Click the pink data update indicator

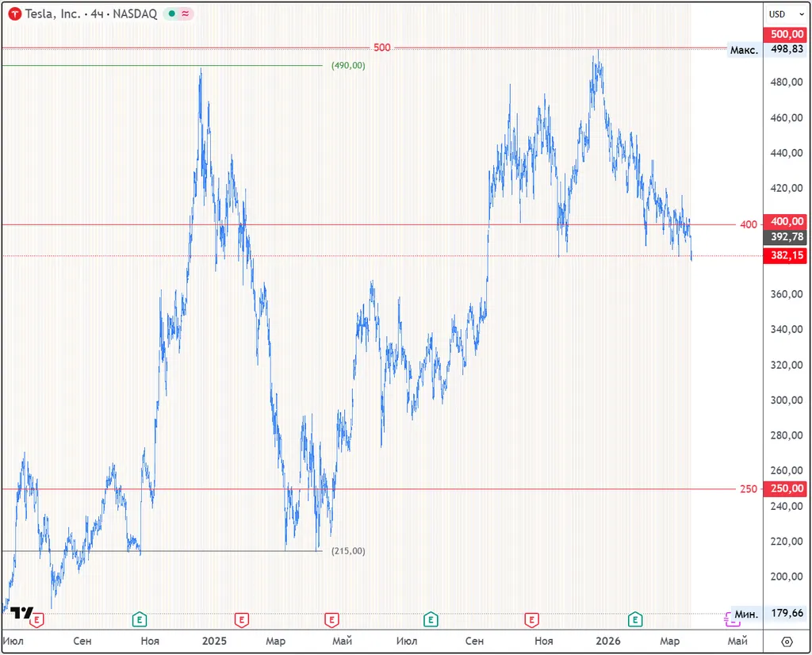pos(185,14)
